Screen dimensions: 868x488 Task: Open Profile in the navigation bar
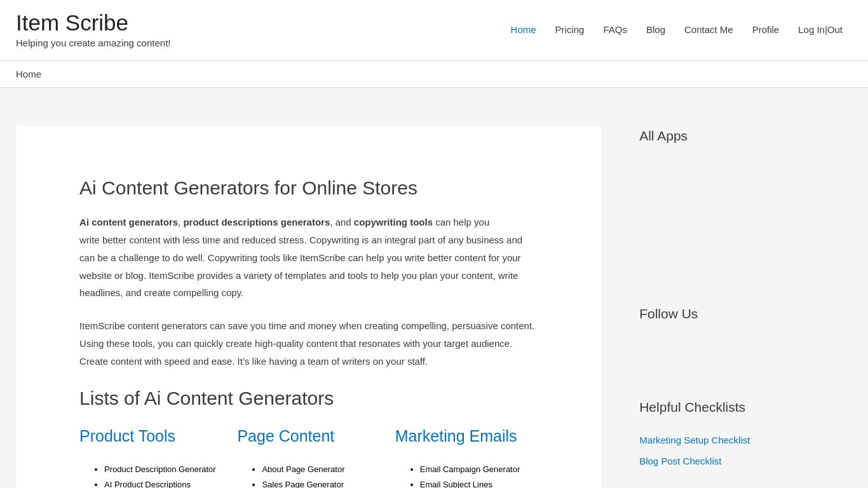(766, 30)
